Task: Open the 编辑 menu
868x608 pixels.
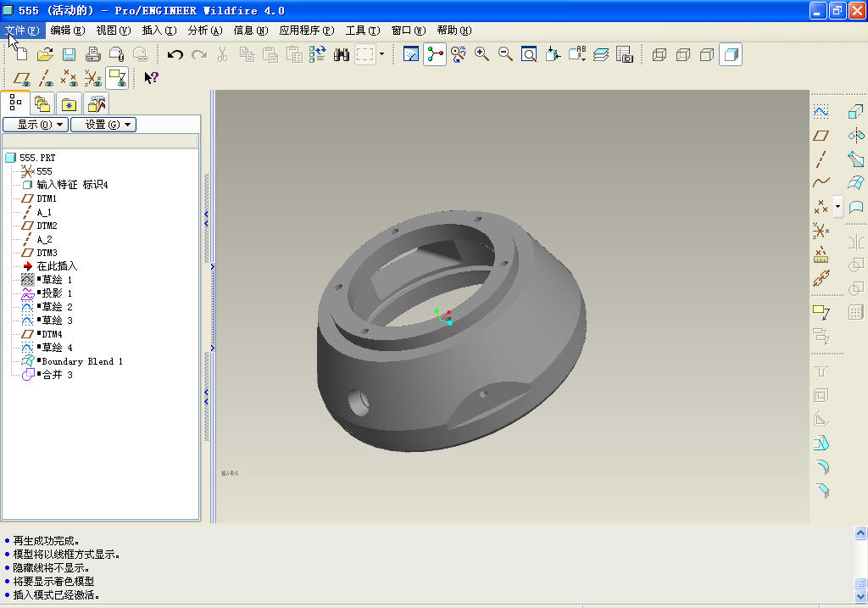Action: pos(68,31)
